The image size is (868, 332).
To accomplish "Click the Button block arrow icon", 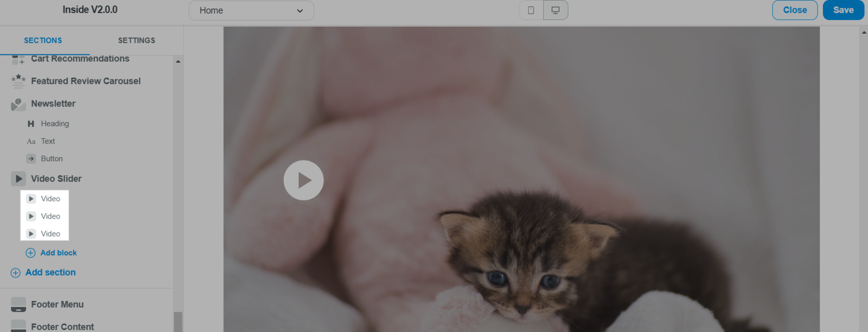I will click(x=31, y=159).
